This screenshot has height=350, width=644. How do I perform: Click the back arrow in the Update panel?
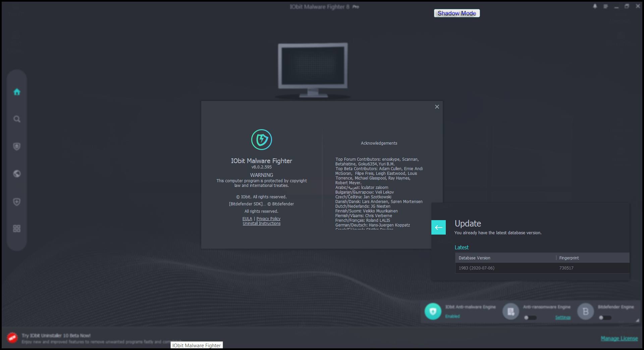pyautogui.click(x=438, y=227)
